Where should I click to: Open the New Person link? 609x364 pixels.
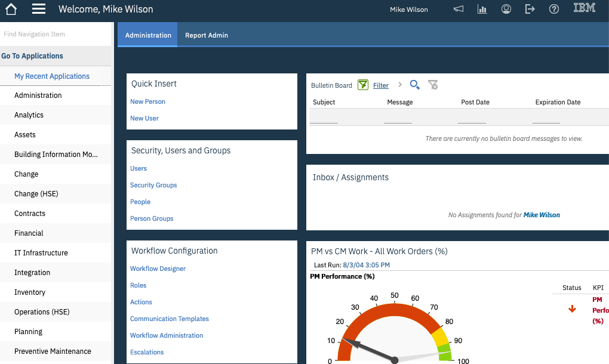[x=147, y=101]
